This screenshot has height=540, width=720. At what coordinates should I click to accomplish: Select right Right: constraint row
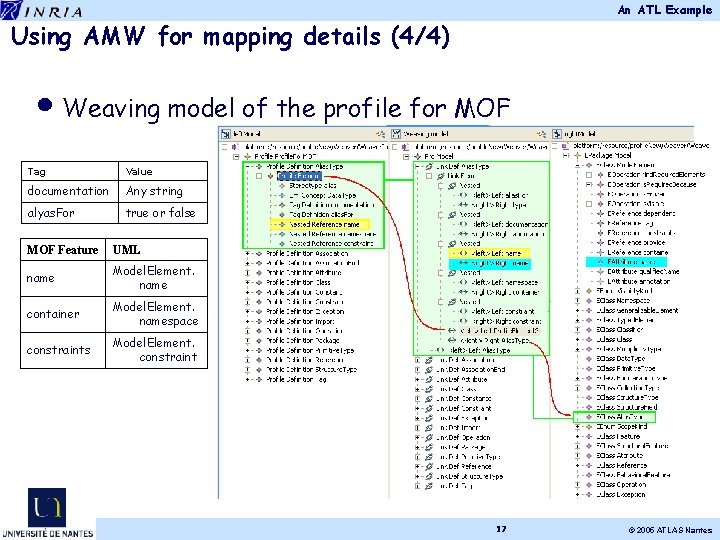[506, 321]
